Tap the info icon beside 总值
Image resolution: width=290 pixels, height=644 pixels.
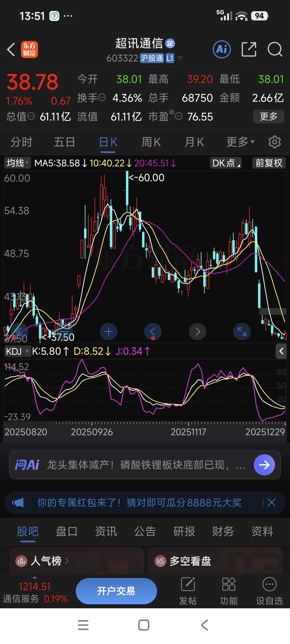pos(31,116)
